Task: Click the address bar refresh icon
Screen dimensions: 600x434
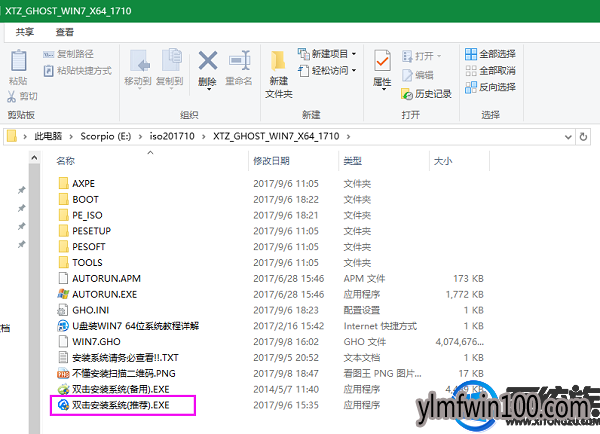Action: point(583,137)
